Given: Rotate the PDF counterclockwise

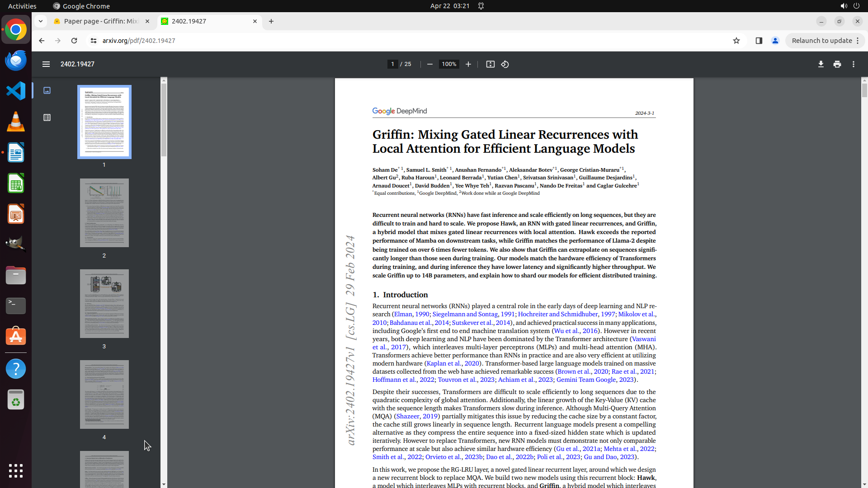Looking at the screenshot, I should [x=505, y=64].
